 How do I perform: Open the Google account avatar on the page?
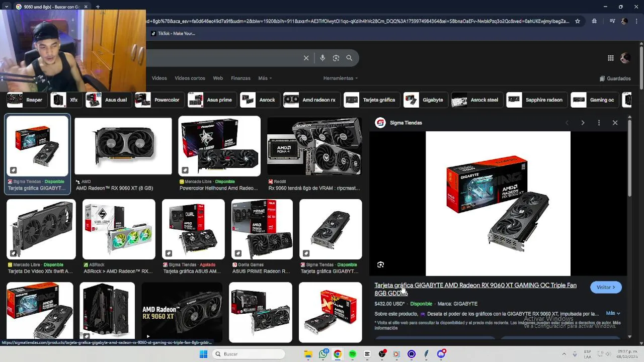tap(625, 58)
